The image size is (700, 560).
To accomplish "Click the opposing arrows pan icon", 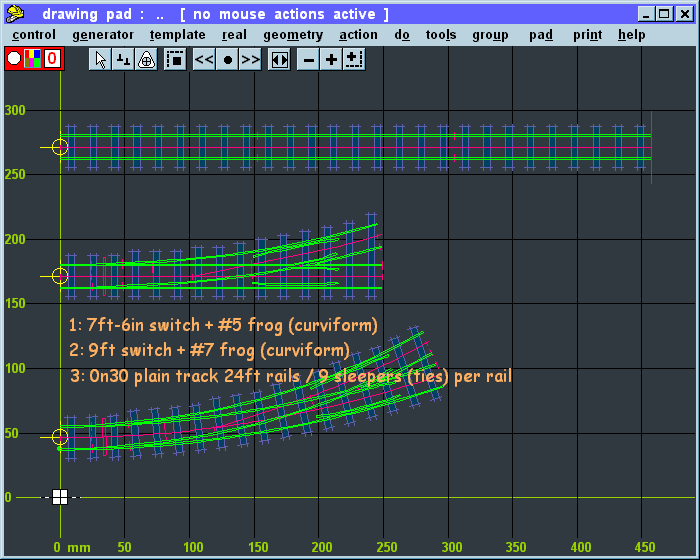I will point(280,59).
